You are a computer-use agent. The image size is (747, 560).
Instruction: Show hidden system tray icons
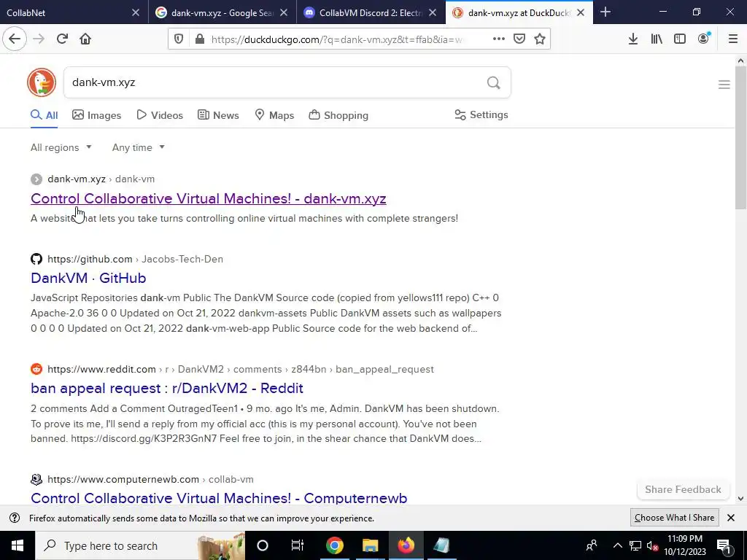[x=617, y=545]
